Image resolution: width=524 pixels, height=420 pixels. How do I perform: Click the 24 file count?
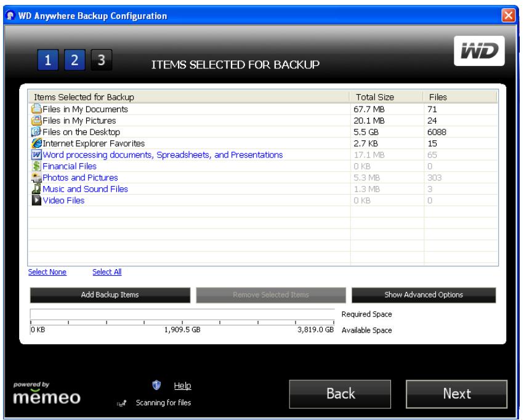coord(432,121)
